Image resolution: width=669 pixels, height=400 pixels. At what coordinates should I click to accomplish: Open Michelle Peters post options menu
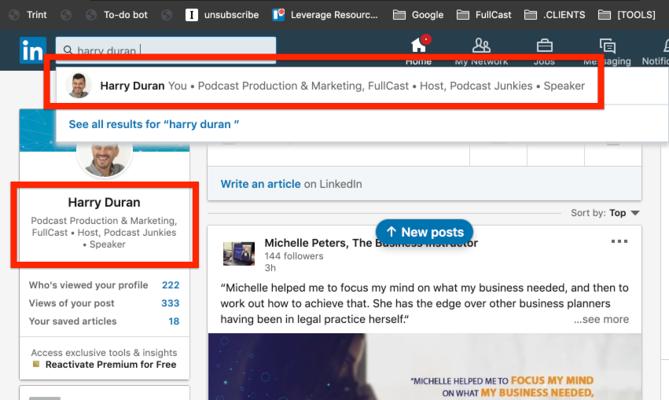[619, 241]
